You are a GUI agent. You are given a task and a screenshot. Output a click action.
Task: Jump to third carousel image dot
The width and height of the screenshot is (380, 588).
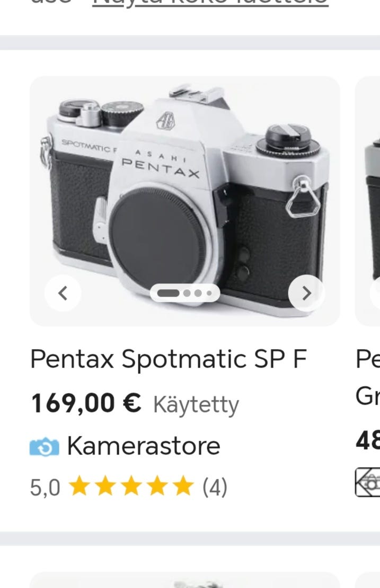198,293
